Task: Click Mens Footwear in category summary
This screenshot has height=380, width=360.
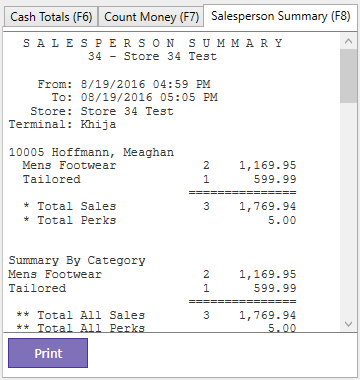Action: 55,274
